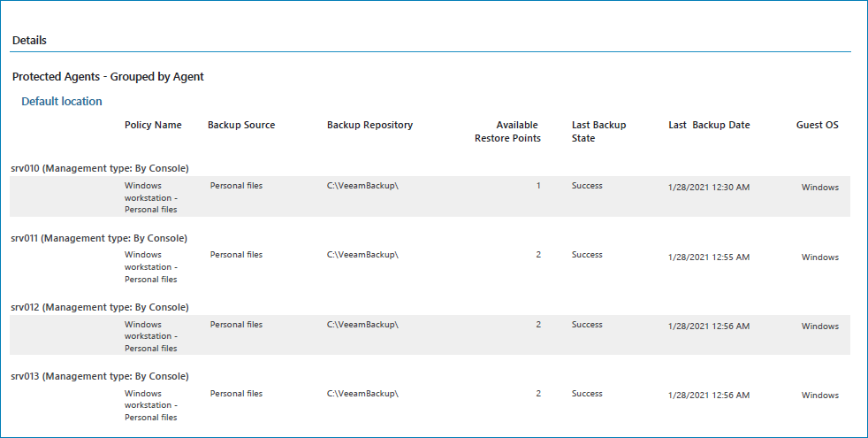
Task: Click the Policy Name column header
Action: 153,126
